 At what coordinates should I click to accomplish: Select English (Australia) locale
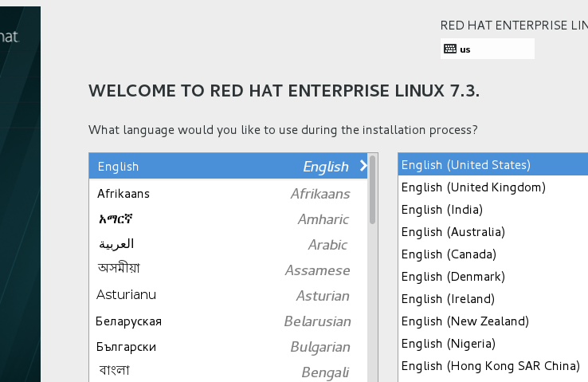click(492, 232)
